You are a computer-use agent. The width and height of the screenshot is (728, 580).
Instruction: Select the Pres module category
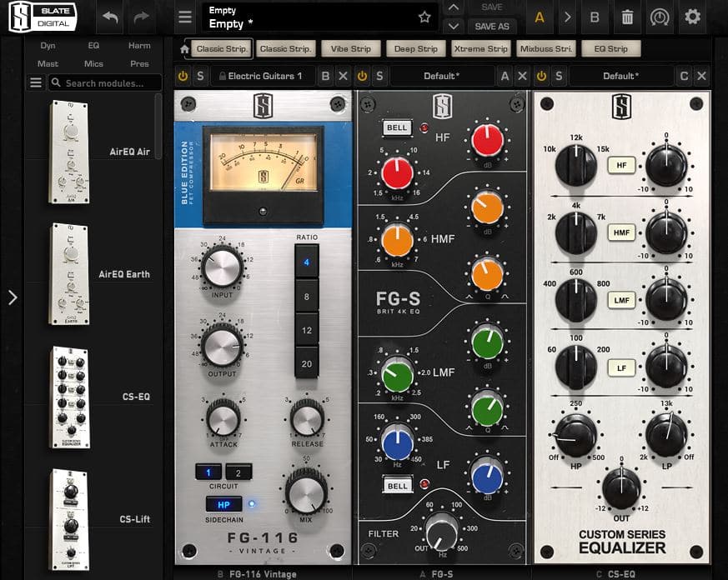coord(139,63)
